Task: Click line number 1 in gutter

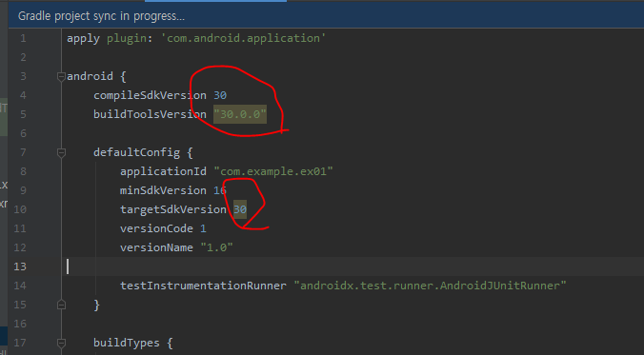Action: coord(23,39)
